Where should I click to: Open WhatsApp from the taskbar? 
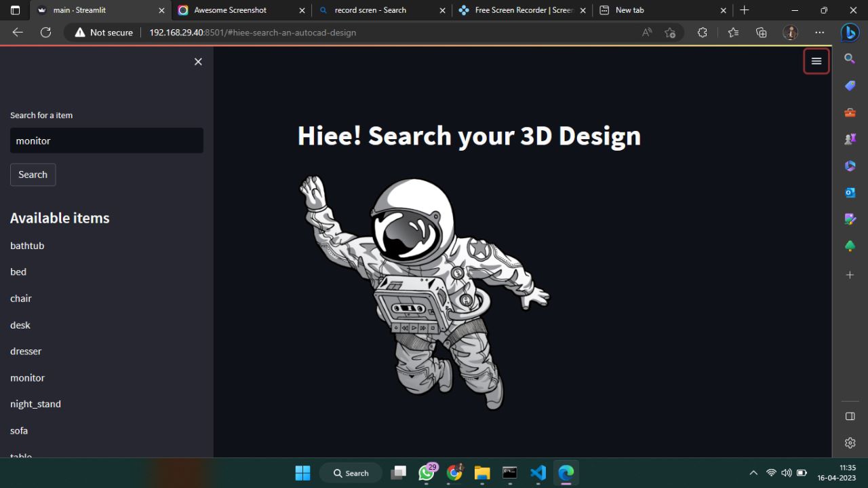pos(427,472)
